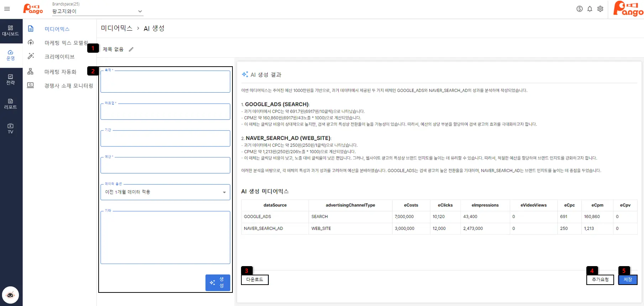Open the chatbot avatar icon
Image resolution: width=644 pixels, height=306 pixels.
tap(10, 295)
